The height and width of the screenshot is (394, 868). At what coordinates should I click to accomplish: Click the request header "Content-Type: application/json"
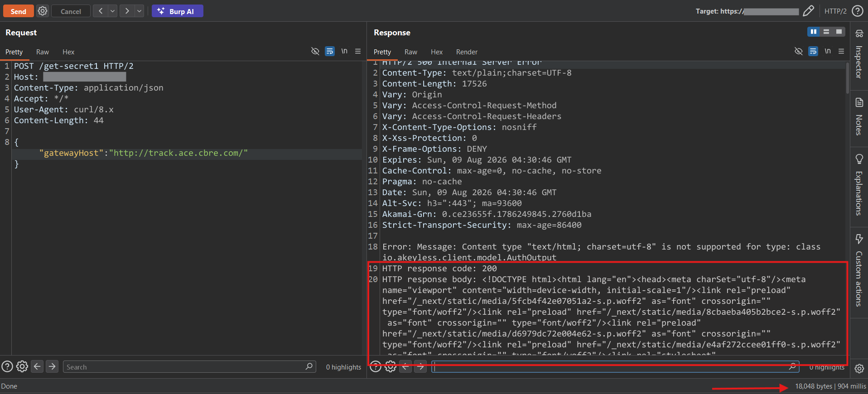(x=89, y=88)
